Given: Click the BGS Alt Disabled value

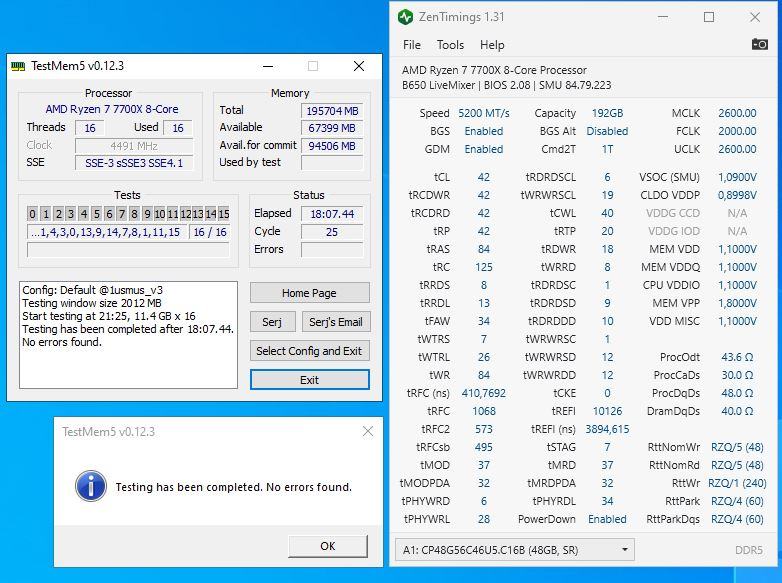Looking at the screenshot, I should pyautogui.click(x=607, y=131).
